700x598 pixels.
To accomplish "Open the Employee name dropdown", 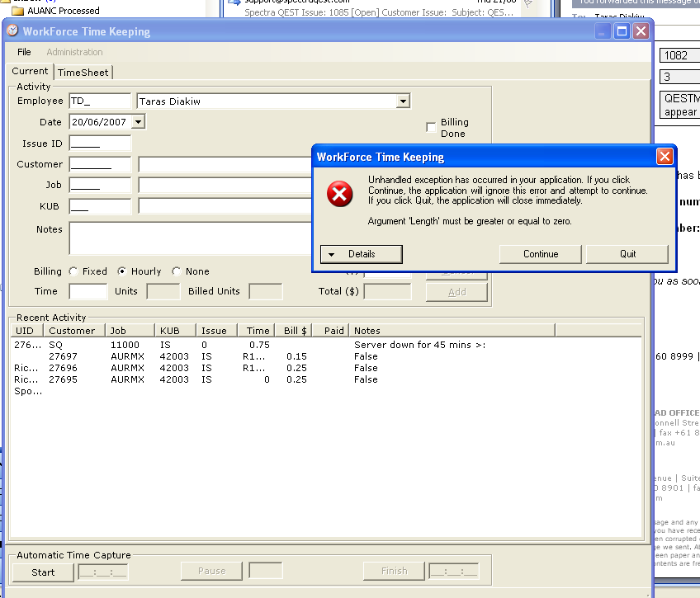I will [403, 101].
